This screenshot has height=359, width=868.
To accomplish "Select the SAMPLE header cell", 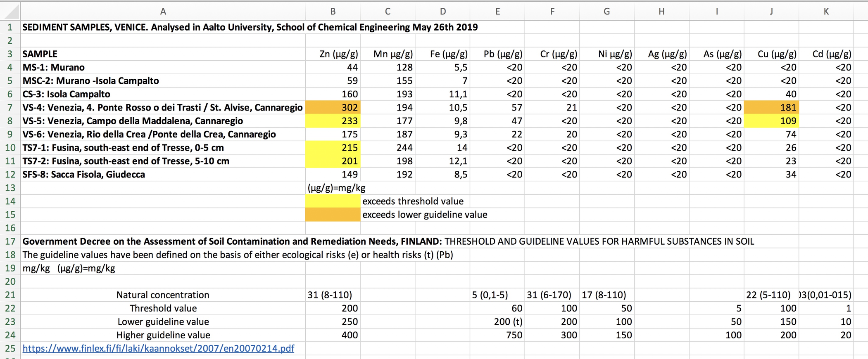I will [40, 54].
